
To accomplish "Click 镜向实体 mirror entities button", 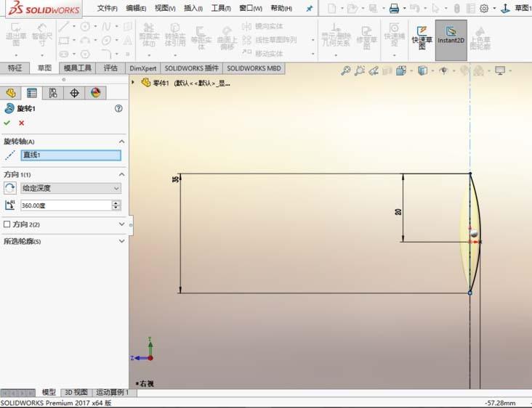I will 263,26.
